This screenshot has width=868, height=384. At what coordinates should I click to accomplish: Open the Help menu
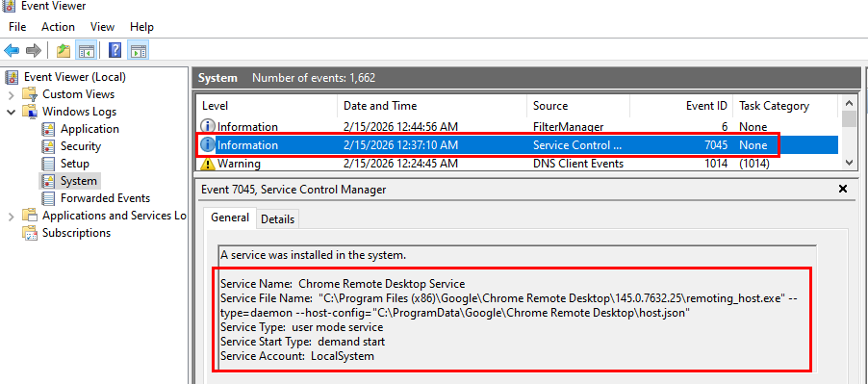(x=141, y=27)
